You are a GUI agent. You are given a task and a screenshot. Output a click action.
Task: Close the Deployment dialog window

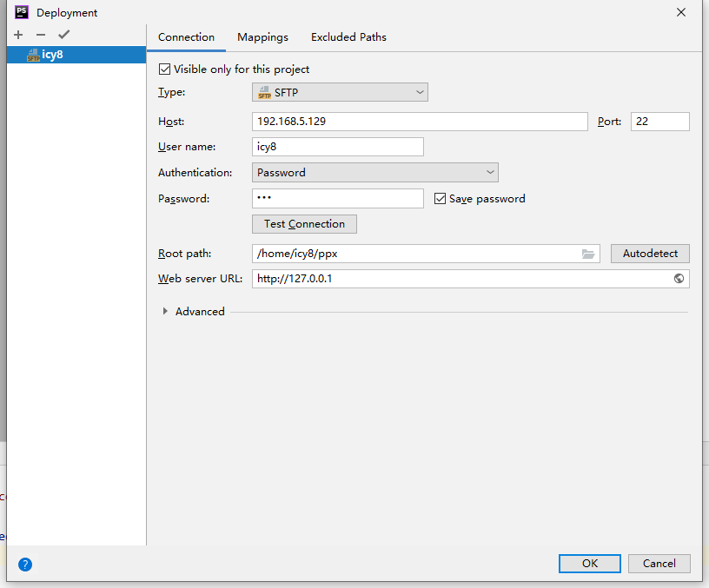[x=679, y=12]
